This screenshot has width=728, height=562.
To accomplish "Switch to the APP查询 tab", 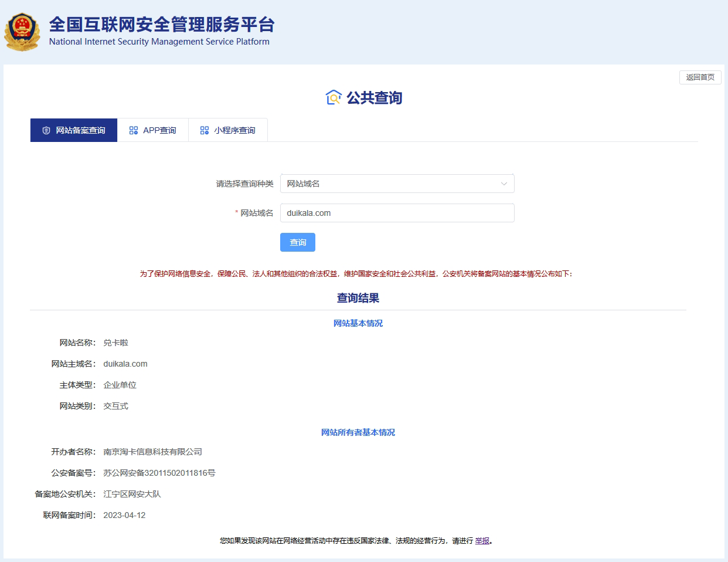I will (x=153, y=130).
